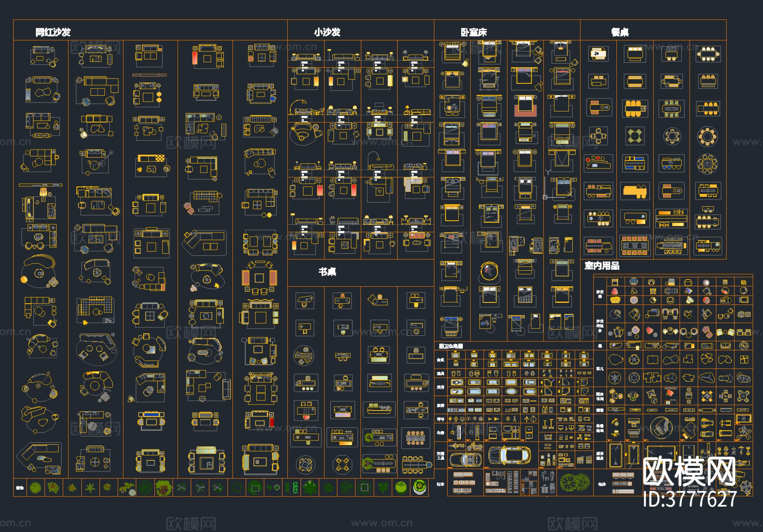The height and width of the screenshot is (532, 763).
Task: Select the angled L-shaped sofa at column bottom
Action: [39, 458]
